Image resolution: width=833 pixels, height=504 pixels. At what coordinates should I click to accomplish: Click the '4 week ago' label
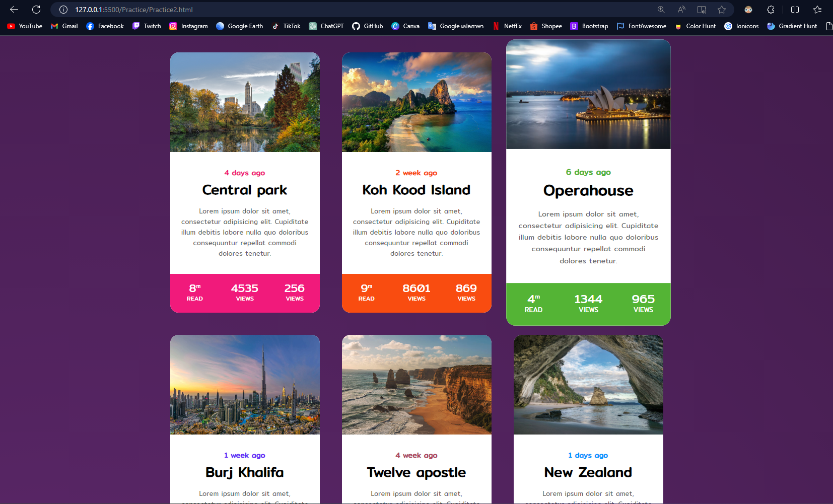(416, 455)
